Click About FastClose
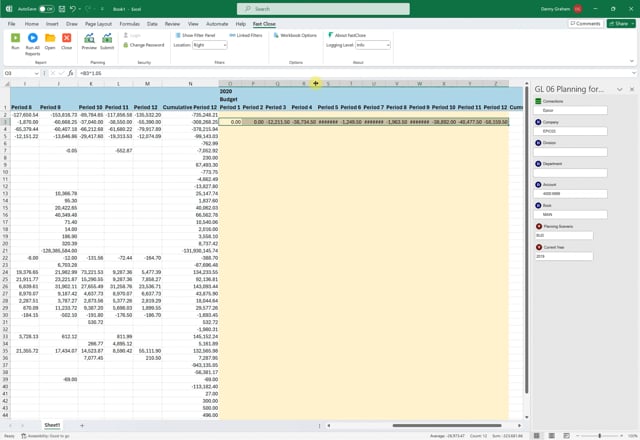The height and width of the screenshot is (440, 640). (352, 35)
